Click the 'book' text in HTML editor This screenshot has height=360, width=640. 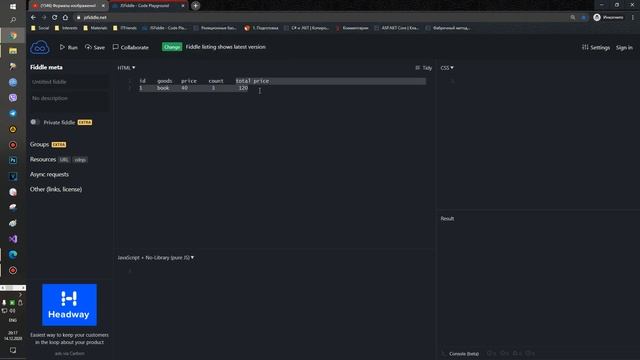coord(163,88)
